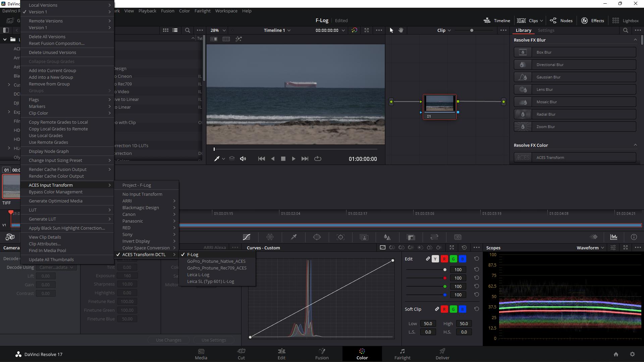
Task: Open the Information palette icon
Action: point(634,237)
